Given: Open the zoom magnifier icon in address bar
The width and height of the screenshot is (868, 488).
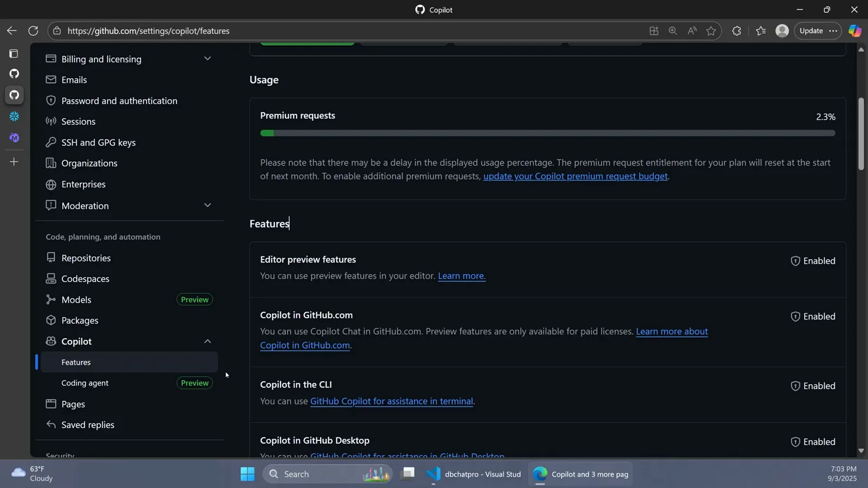Looking at the screenshot, I should click(673, 31).
